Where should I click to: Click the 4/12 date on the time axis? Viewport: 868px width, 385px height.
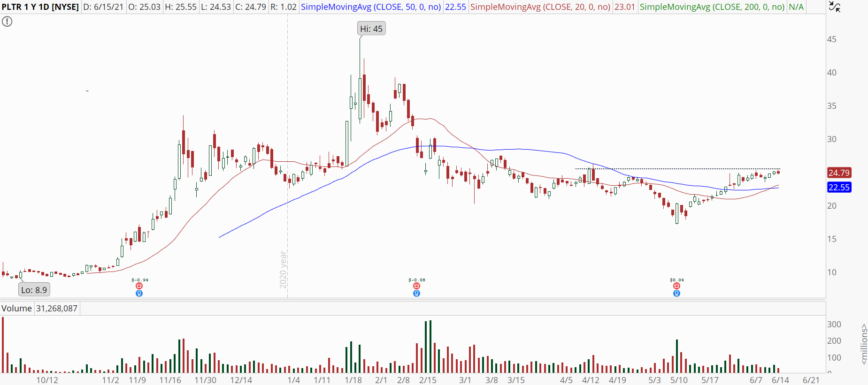pos(591,380)
